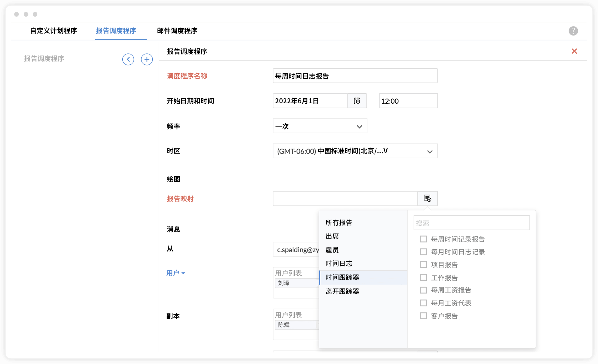Enable the 每周工资报告 checkbox
This screenshot has height=364, width=598.
pyautogui.click(x=423, y=290)
